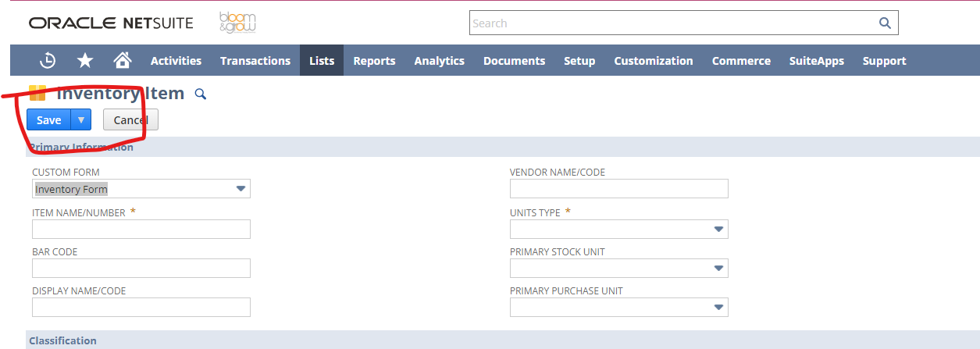Screen dimensions: 980x349
Task: Open the Recent Records clock icon
Action: pyautogui.click(x=48, y=60)
